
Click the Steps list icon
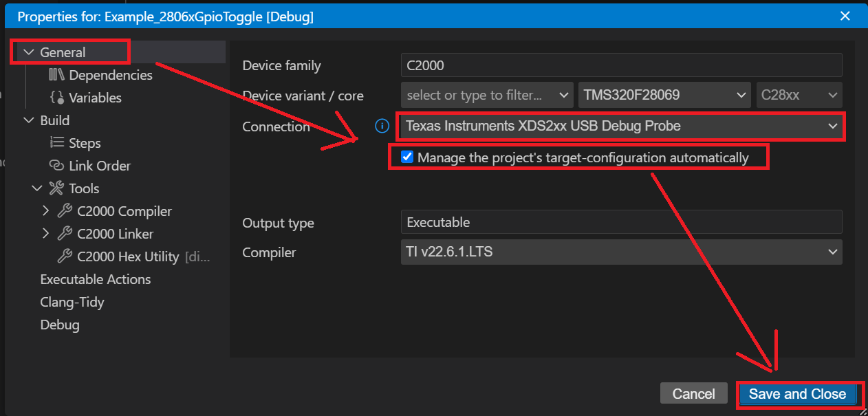coord(56,143)
